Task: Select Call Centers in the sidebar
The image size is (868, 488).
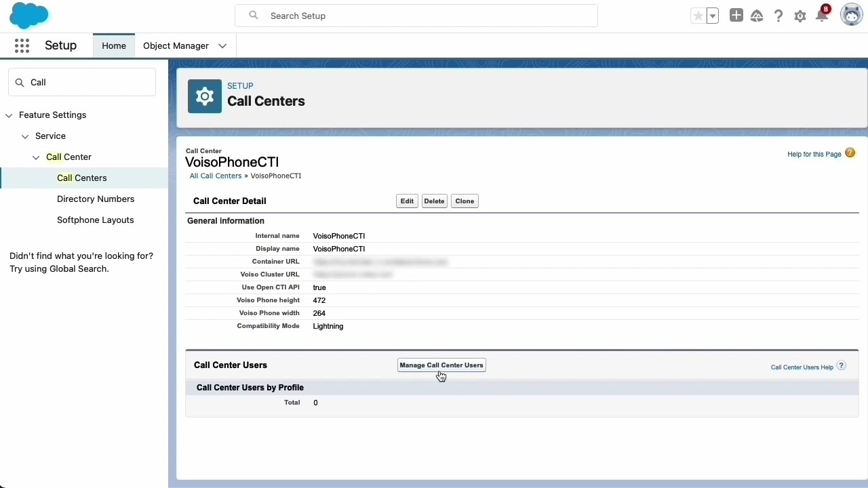Action: (x=82, y=178)
